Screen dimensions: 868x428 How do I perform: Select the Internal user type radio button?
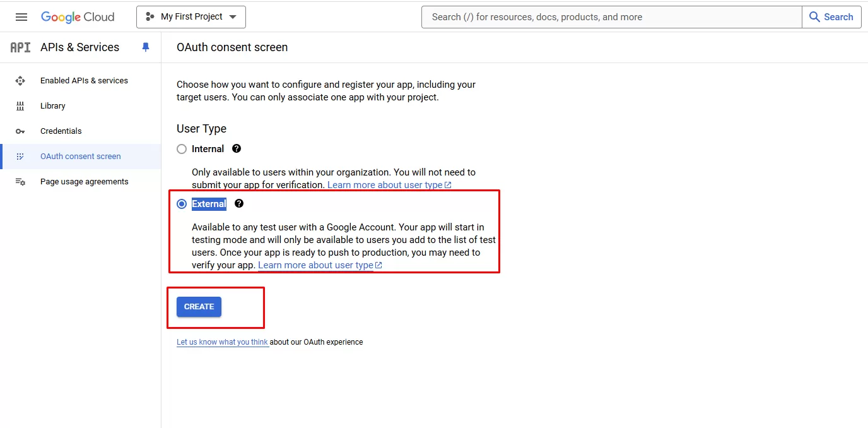pyautogui.click(x=182, y=149)
